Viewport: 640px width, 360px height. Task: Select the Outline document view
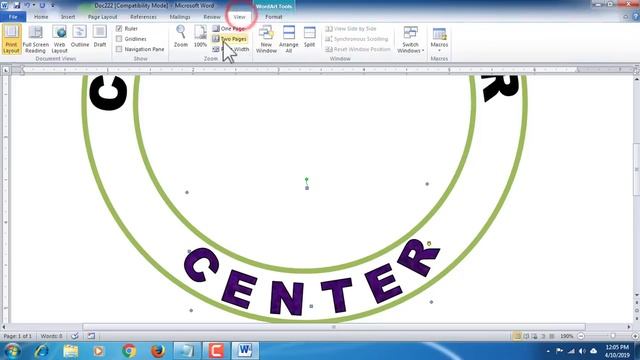click(x=80, y=37)
